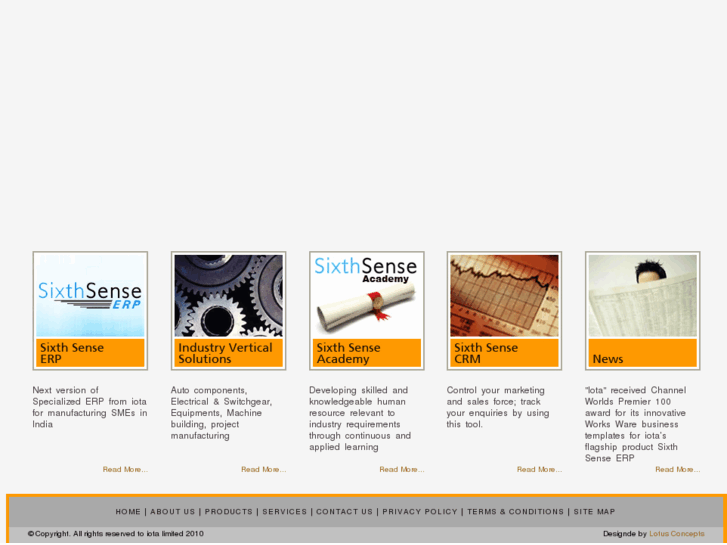
Task: Click the orange Sixth Sense Academy label
Action: click(367, 353)
